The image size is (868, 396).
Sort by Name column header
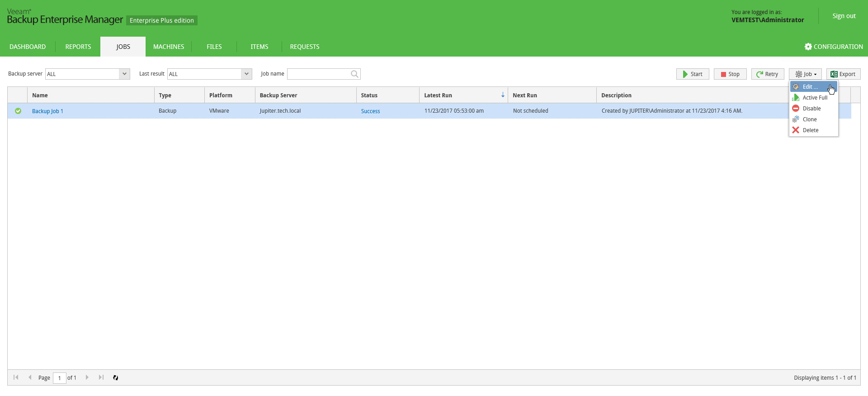(x=91, y=95)
